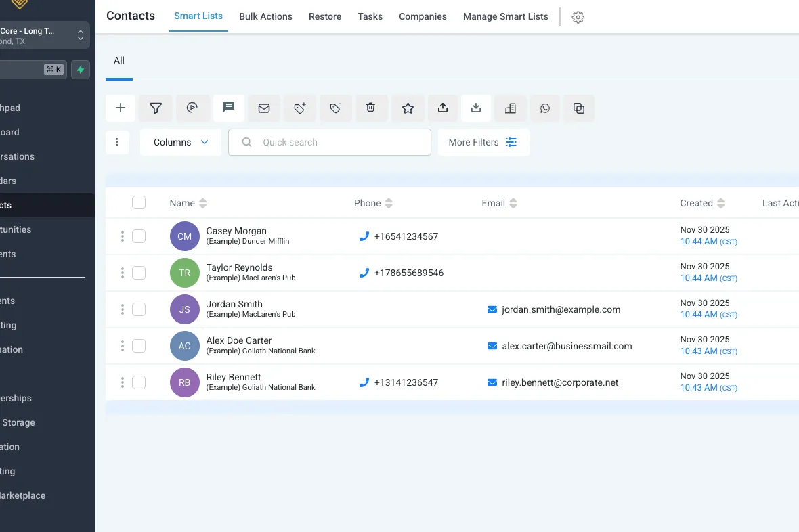Open Alex Doe Carter contact link

point(239,340)
